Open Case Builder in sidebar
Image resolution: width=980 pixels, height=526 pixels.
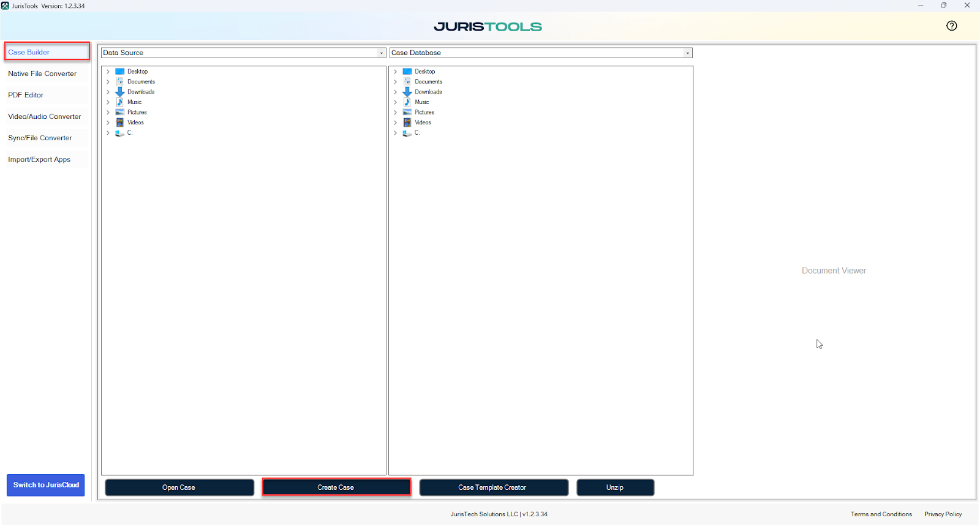[x=47, y=51]
